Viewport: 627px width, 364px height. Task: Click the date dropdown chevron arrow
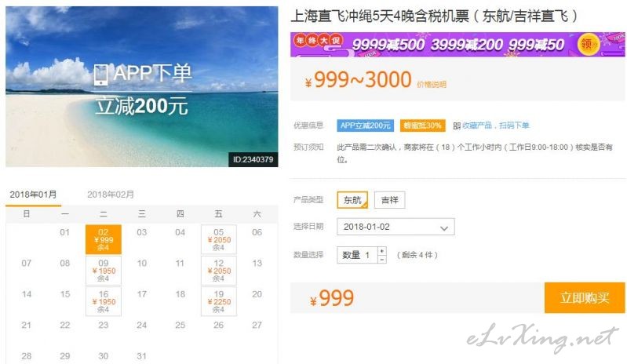pos(444,228)
